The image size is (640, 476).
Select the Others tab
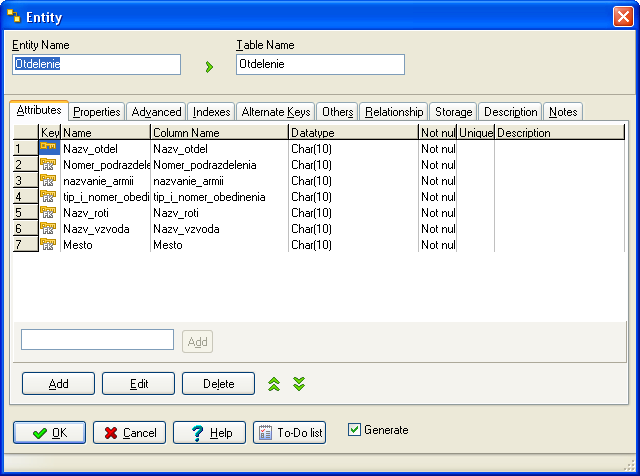(338, 112)
